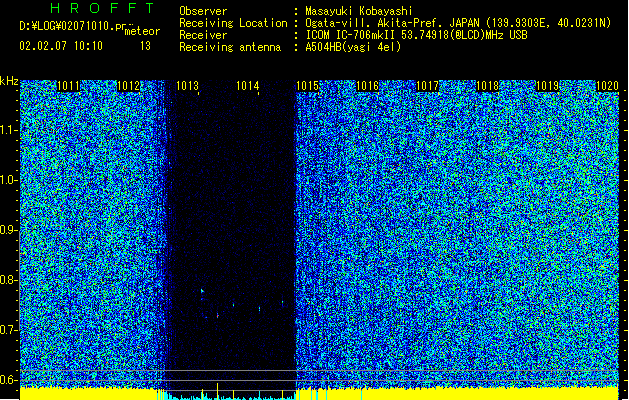
Task: Click the meteor count value 13
Action: [x=145, y=46]
